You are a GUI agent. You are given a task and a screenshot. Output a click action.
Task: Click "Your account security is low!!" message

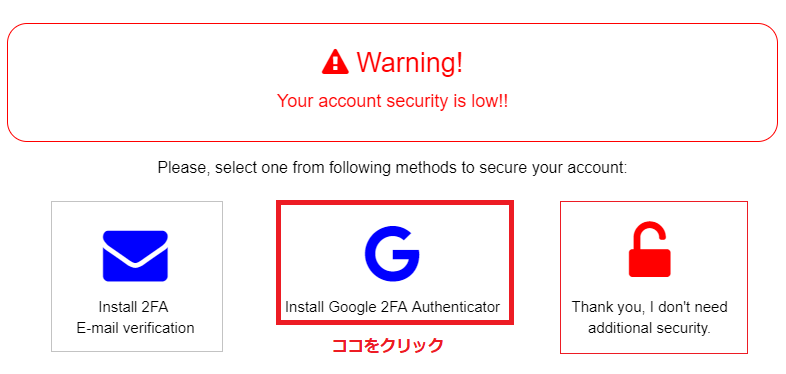click(392, 101)
